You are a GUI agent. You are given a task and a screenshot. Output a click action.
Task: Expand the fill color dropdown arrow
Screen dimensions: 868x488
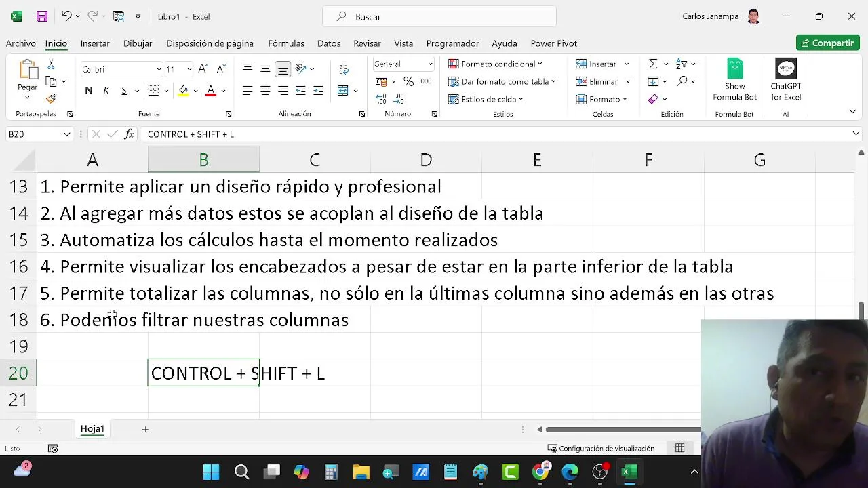195,90
